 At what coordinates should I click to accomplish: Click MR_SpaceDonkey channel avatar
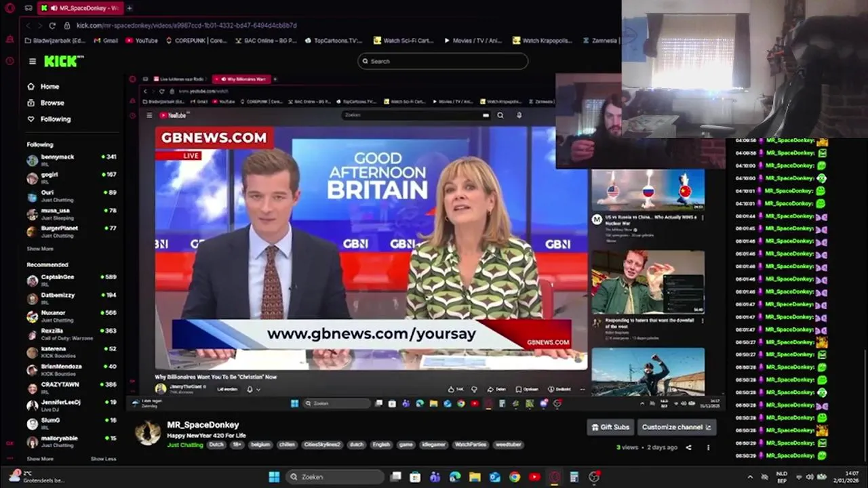coord(148,432)
